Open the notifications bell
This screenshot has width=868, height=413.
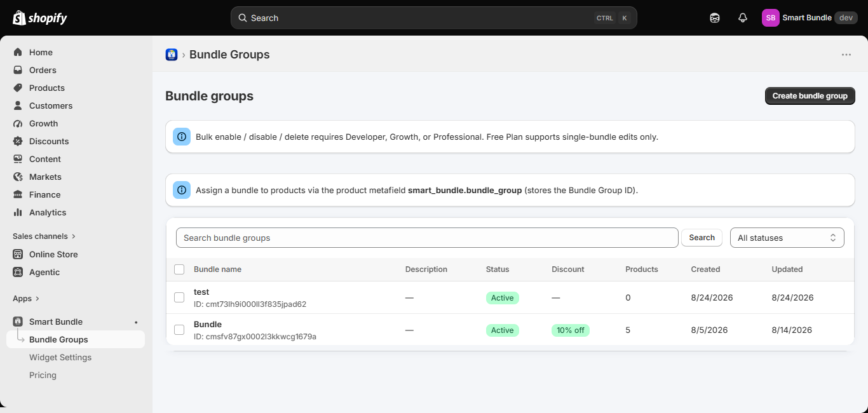(x=743, y=18)
